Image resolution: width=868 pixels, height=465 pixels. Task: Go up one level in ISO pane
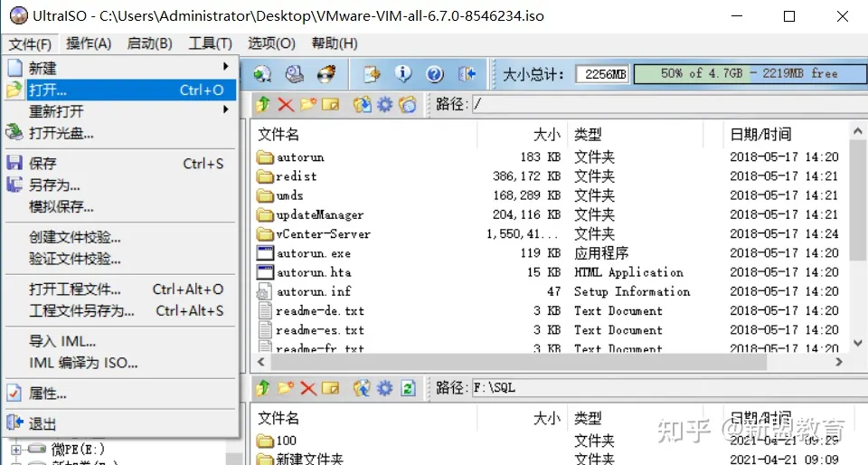pos(263,105)
